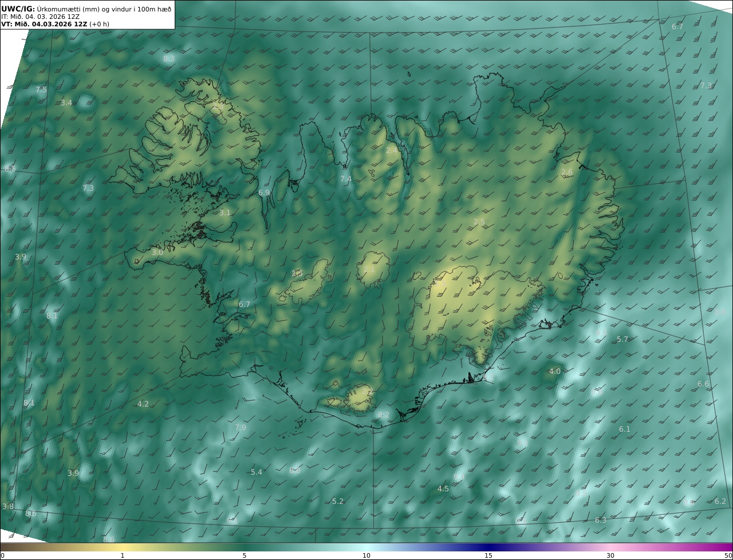Click the 4.5 value label

tap(443, 489)
